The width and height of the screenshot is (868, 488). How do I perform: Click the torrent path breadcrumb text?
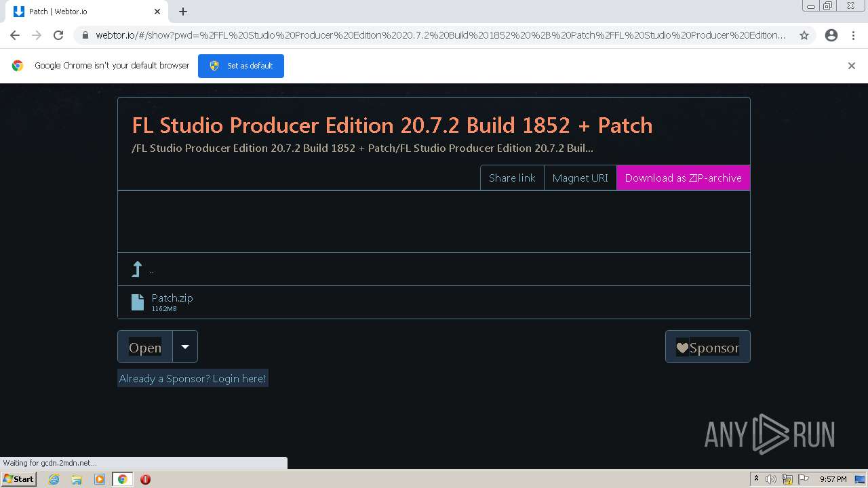click(362, 148)
